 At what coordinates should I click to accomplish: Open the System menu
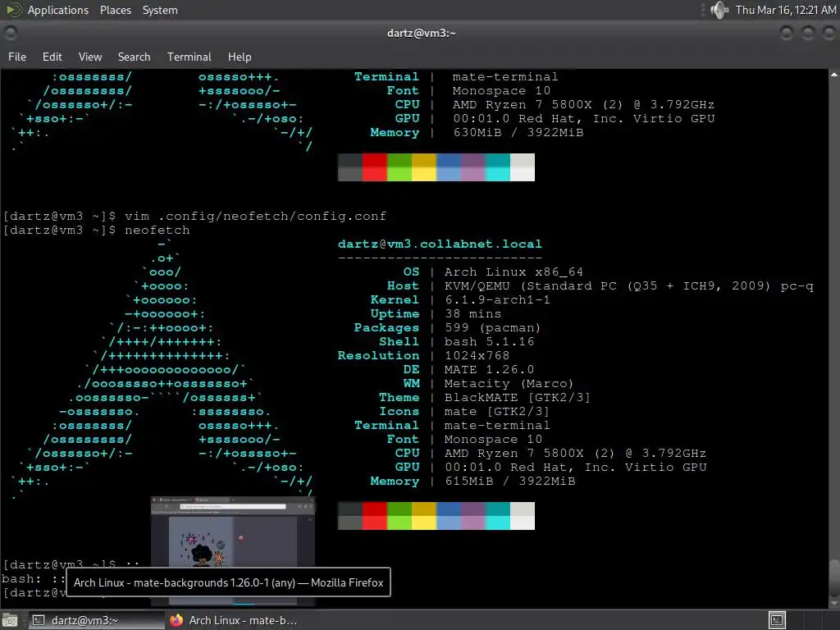click(x=160, y=10)
